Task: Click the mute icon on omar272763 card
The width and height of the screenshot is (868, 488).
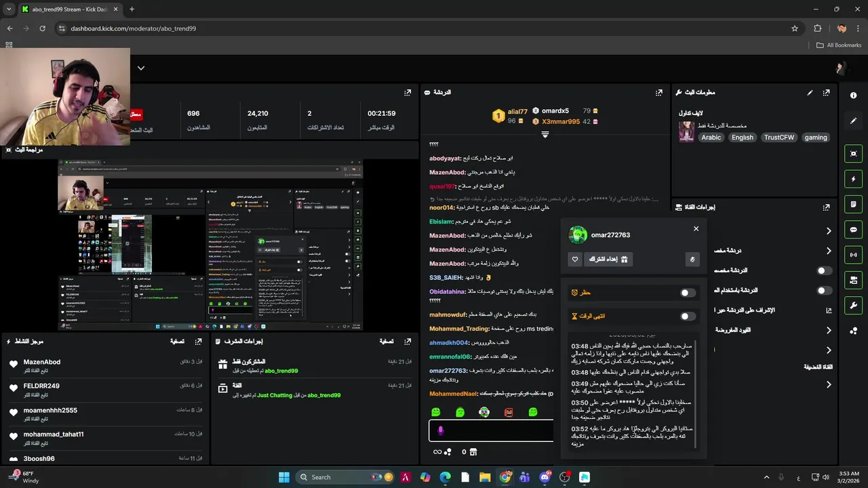Action: coord(692,259)
